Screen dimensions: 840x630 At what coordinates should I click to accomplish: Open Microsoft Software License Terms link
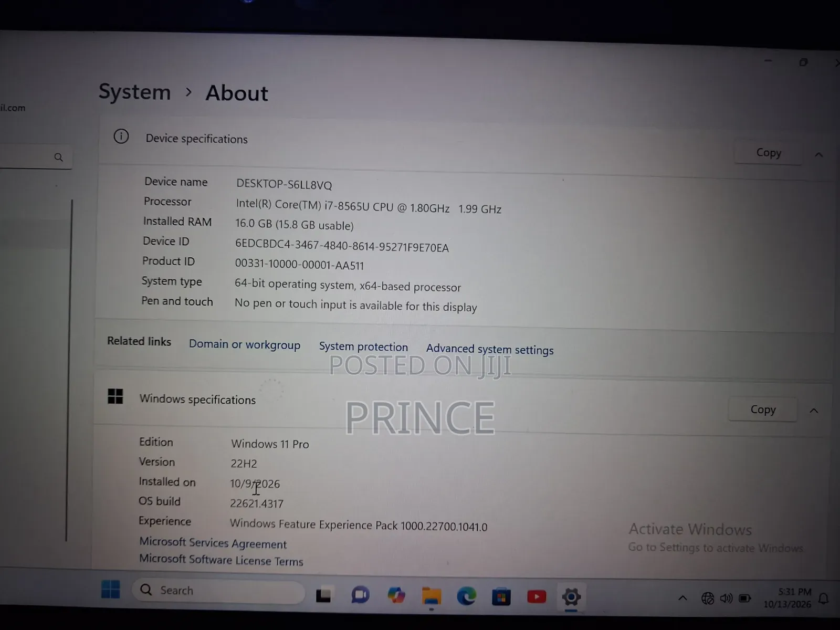[x=221, y=560]
